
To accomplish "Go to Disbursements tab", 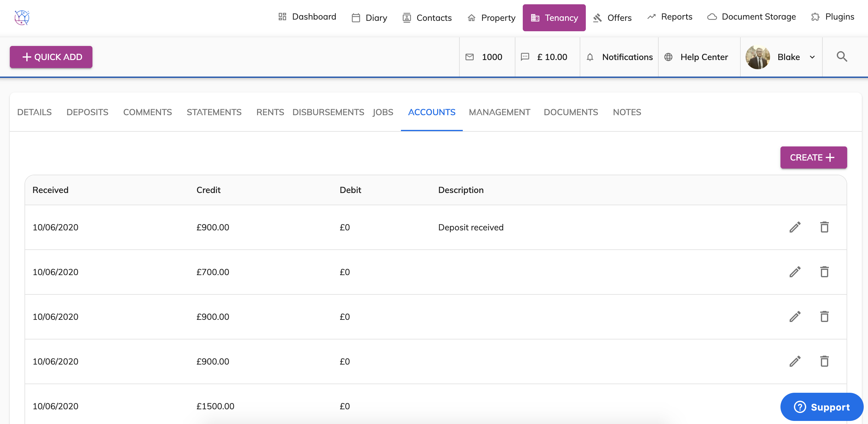I will pos(328,112).
